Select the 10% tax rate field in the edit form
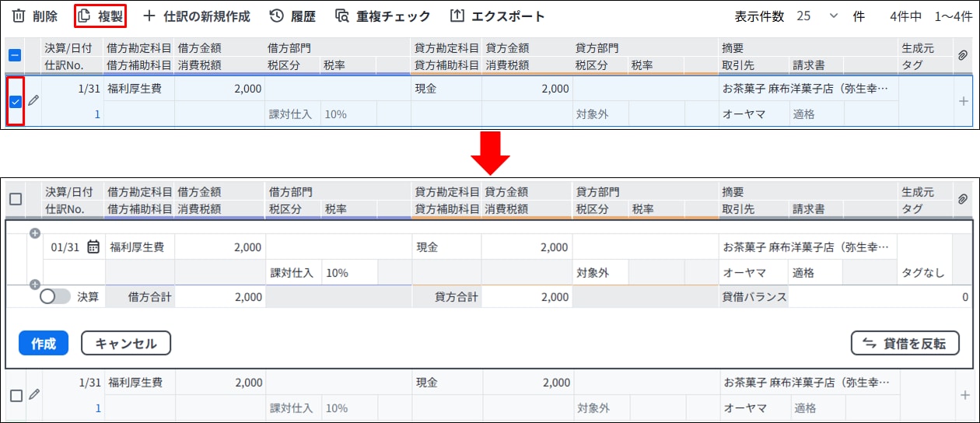The image size is (980, 423). (x=348, y=273)
